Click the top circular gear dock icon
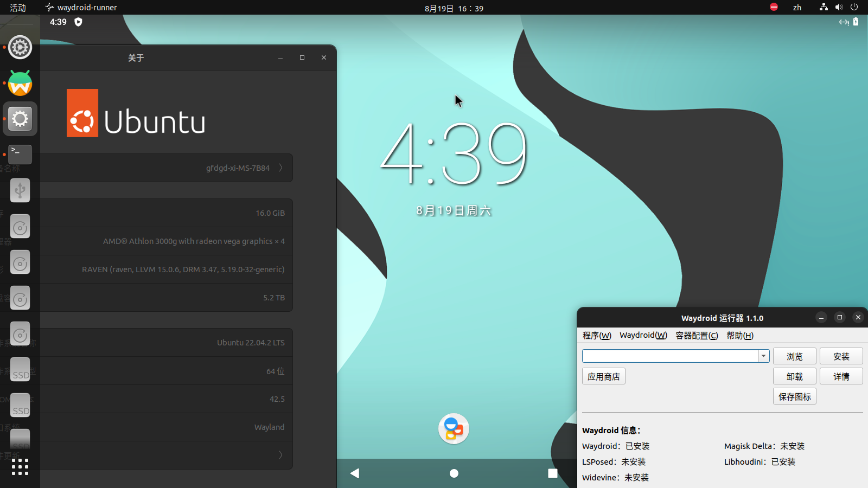Image resolution: width=868 pixels, height=488 pixels. pos(20,47)
